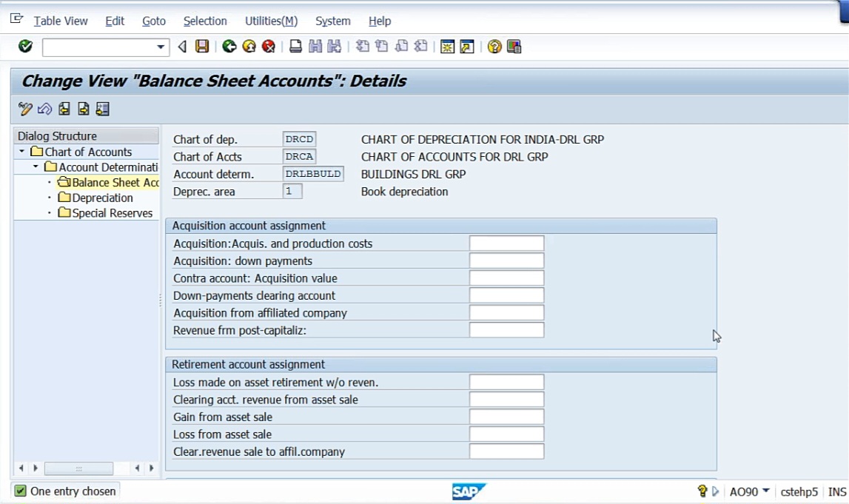The width and height of the screenshot is (849, 504).
Task: Click the Previous Entry icon
Action: 64,110
